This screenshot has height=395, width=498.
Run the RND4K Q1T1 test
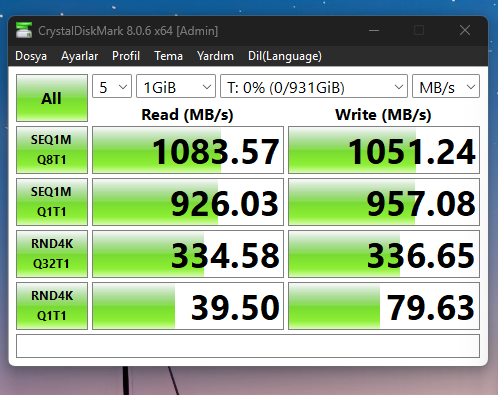click(52, 306)
